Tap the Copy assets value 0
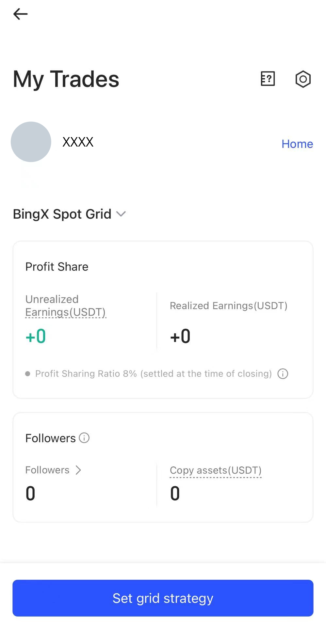The height and width of the screenshot is (644, 326). (175, 493)
